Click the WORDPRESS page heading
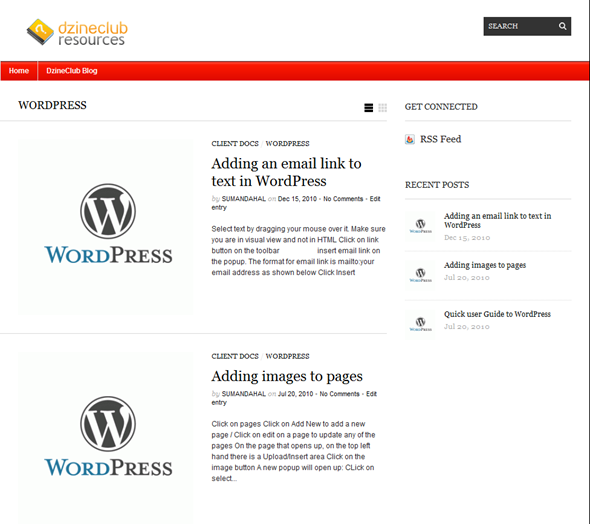590x524 pixels. tap(52, 105)
